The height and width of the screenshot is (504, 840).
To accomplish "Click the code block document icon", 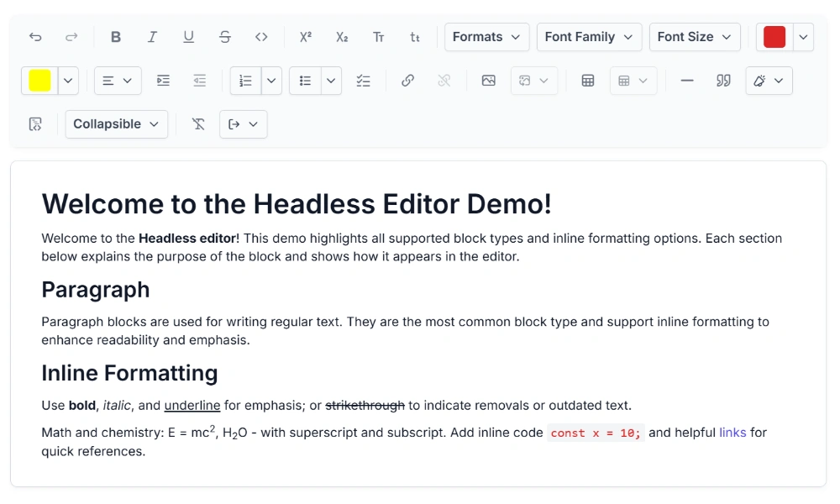I will tap(35, 124).
